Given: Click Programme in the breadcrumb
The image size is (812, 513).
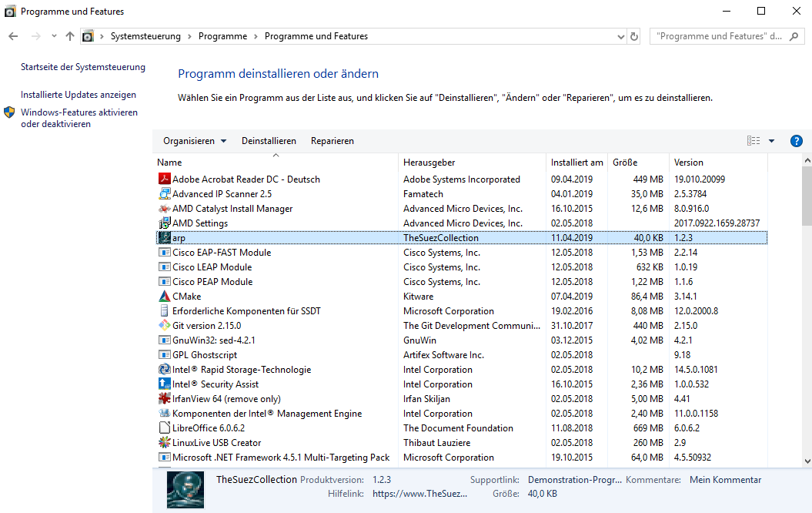Looking at the screenshot, I should 222,36.
